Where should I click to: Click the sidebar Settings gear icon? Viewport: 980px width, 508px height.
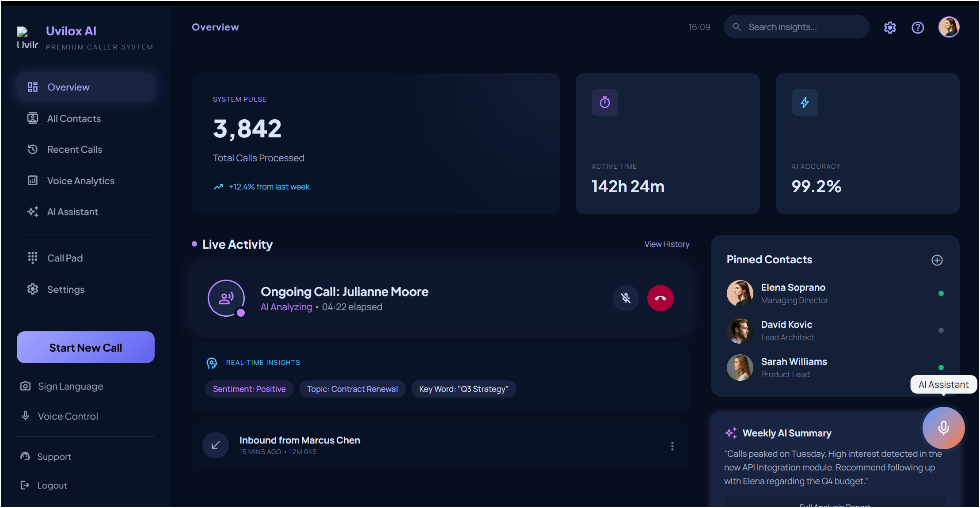33,289
